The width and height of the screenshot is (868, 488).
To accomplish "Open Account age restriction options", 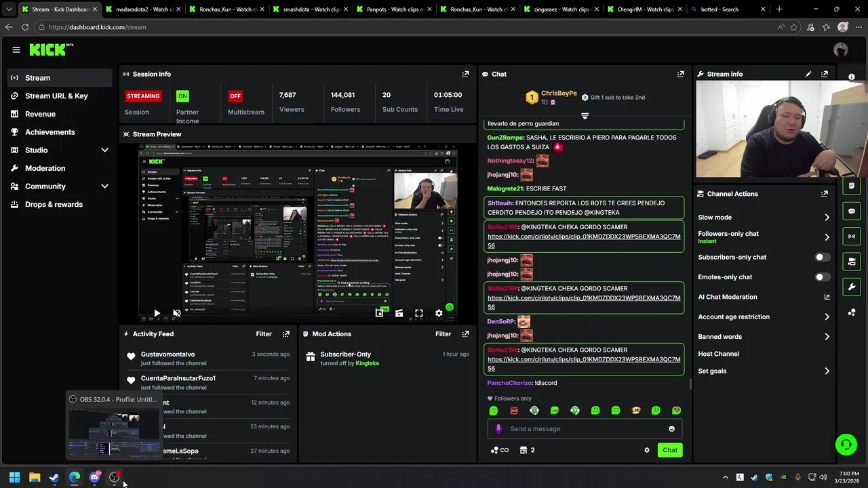I will (x=764, y=317).
